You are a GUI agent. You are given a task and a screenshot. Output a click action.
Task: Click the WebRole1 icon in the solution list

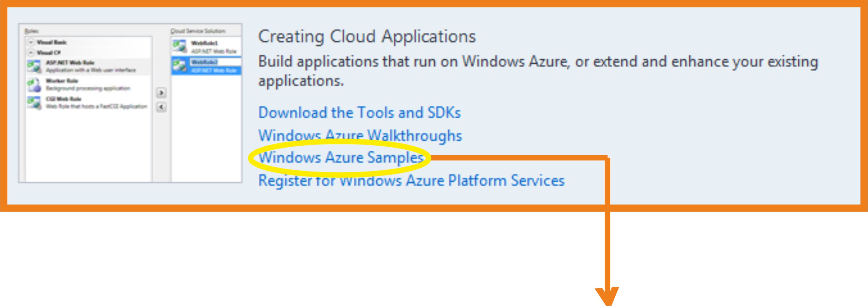click(179, 46)
